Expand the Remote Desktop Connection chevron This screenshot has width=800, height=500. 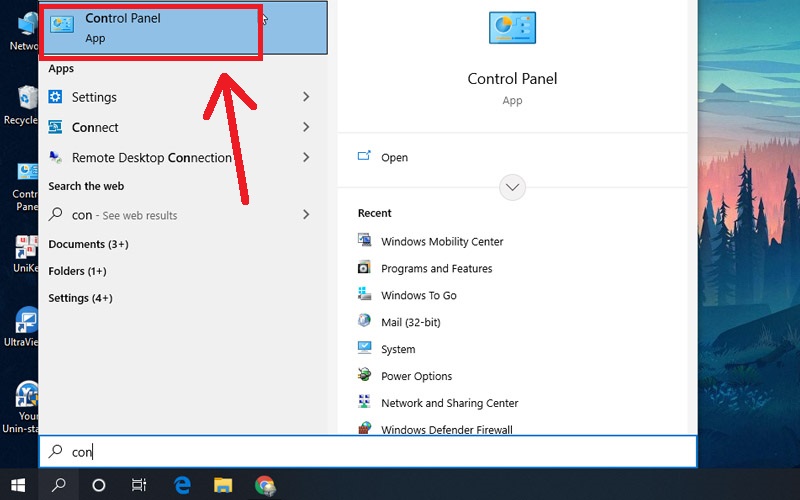click(x=306, y=157)
